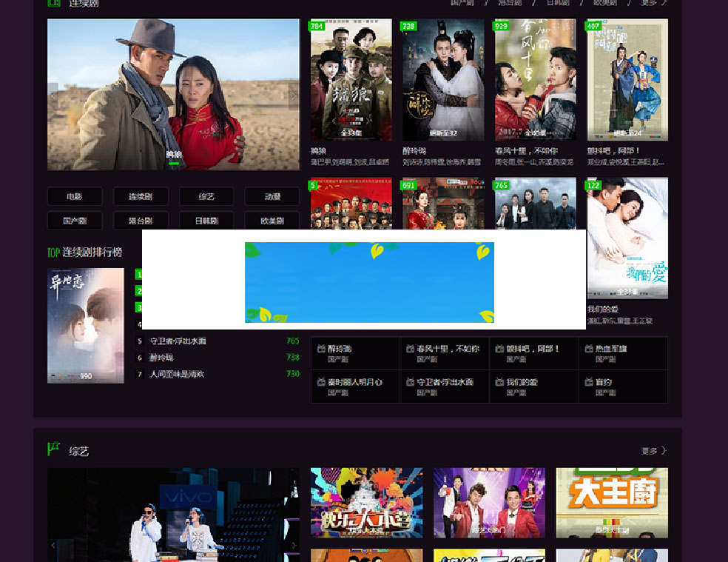The width and height of the screenshot is (728, 562).
Task: Expand 更多 in the 综艺 section
Action: [x=653, y=451]
